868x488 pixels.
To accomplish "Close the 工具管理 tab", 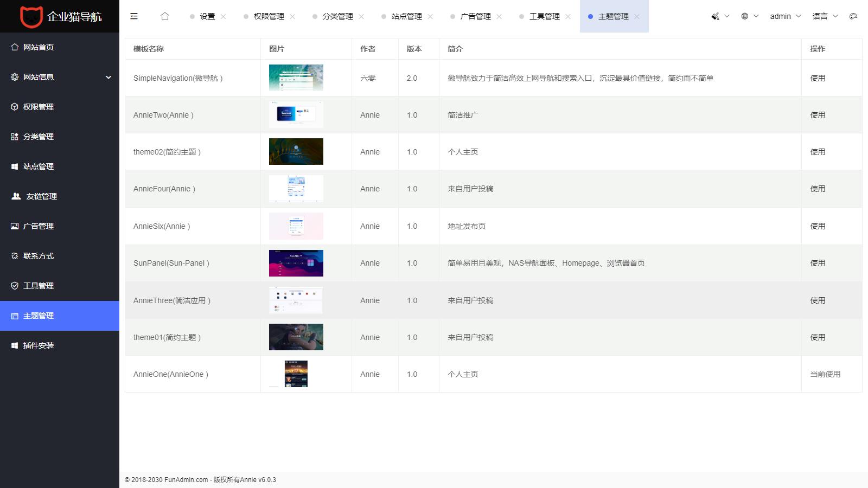I will pos(568,17).
